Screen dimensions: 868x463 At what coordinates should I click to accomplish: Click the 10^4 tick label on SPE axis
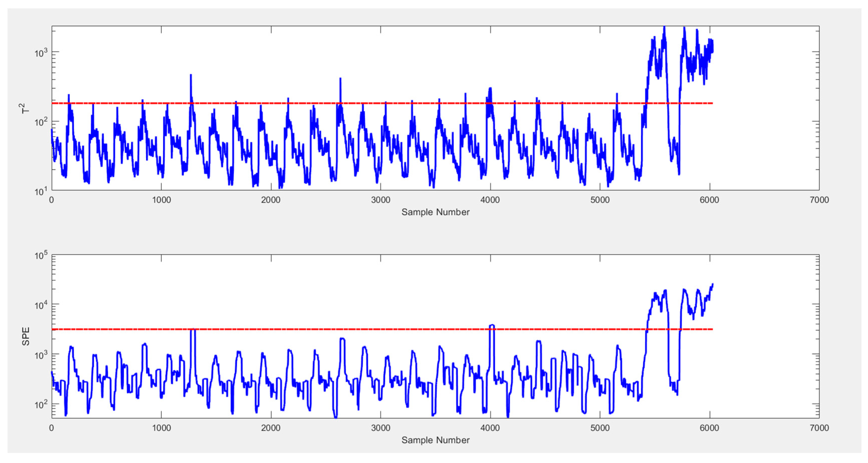point(41,306)
